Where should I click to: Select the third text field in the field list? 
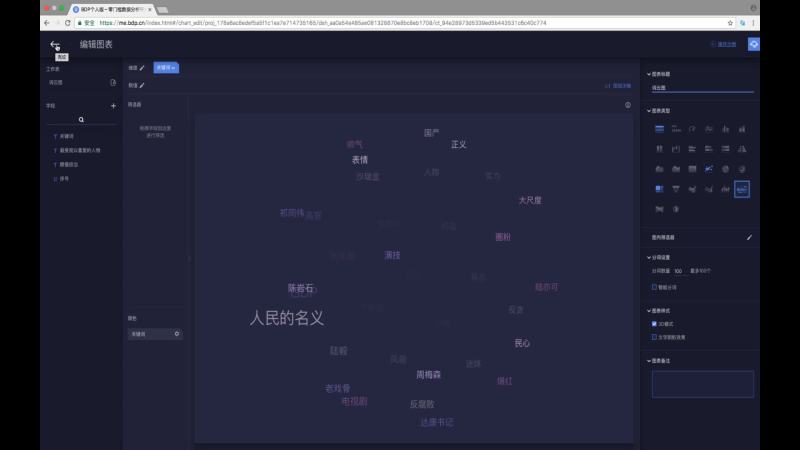(68, 165)
